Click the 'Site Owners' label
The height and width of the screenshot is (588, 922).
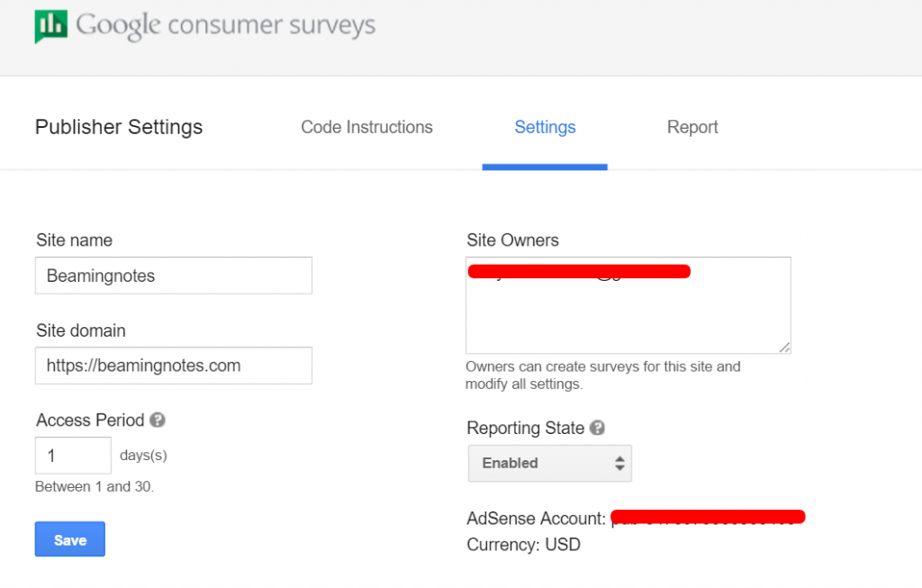(512, 240)
